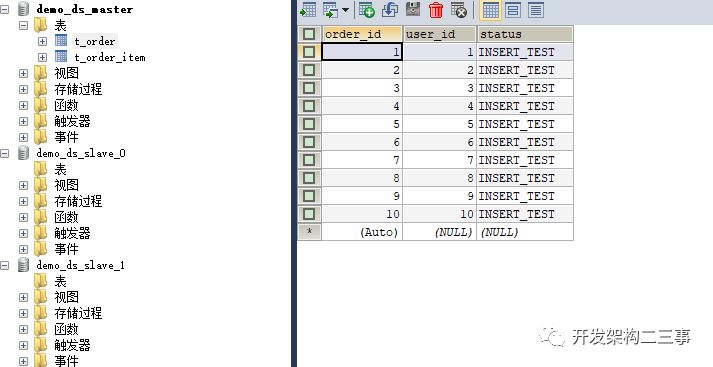Check the row checkbox for order_id 4

click(x=309, y=106)
